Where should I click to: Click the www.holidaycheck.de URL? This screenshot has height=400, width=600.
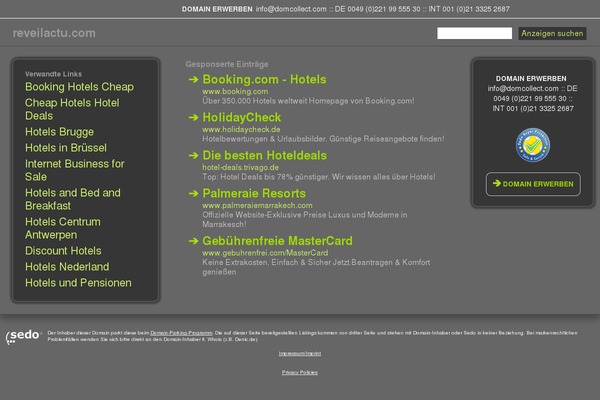click(241, 129)
